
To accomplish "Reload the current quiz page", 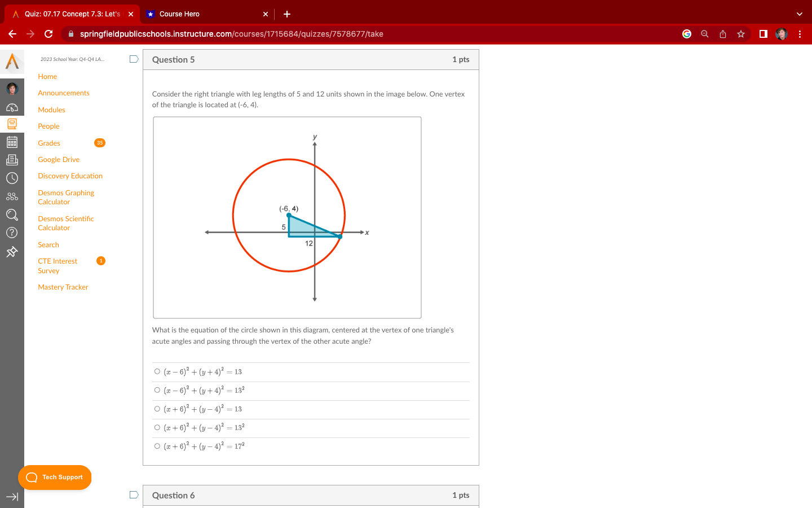I will pyautogui.click(x=48, y=34).
